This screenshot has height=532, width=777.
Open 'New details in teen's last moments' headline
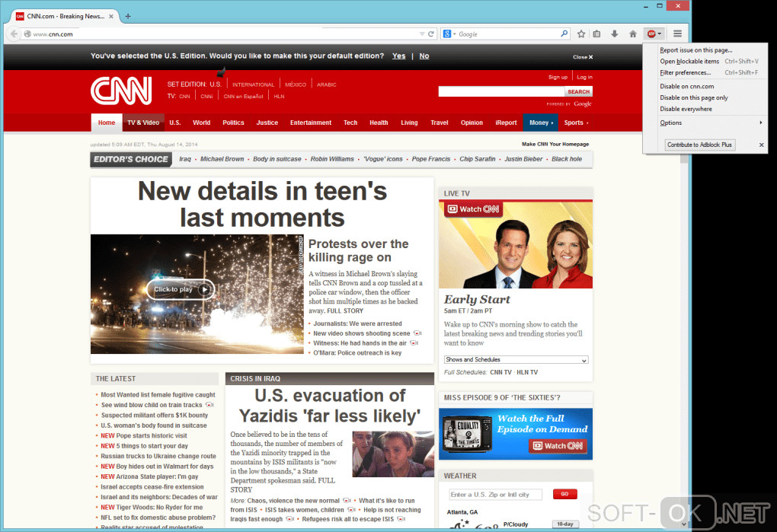coord(262,205)
